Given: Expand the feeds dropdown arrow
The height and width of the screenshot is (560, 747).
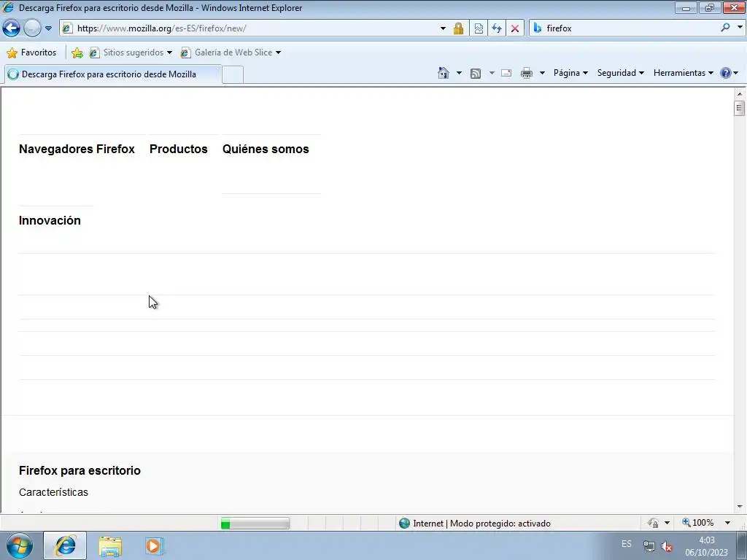Looking at the screenshot, I should coord(492,73).
